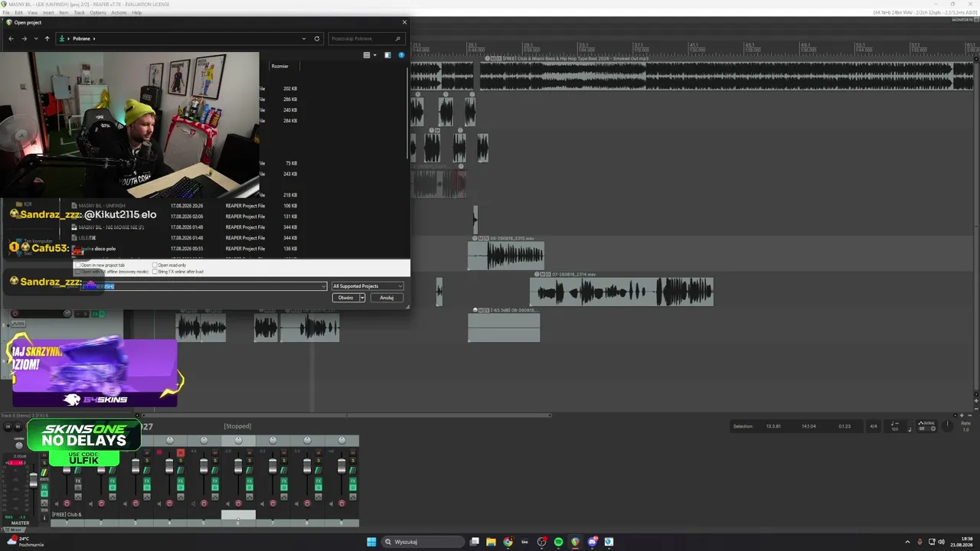980x551 pixels.
Task: Open the Options menu
Action: (x=98, y=13)
